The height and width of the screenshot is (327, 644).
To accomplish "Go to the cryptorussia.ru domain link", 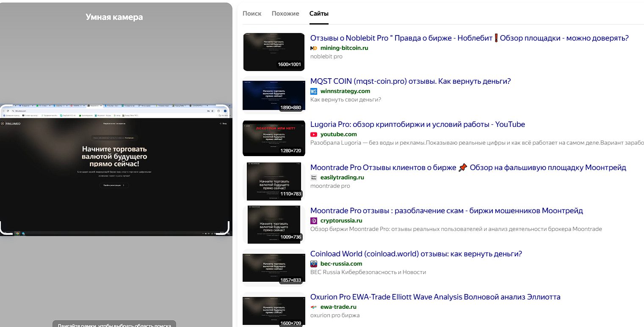I will (x=341, y=221).
